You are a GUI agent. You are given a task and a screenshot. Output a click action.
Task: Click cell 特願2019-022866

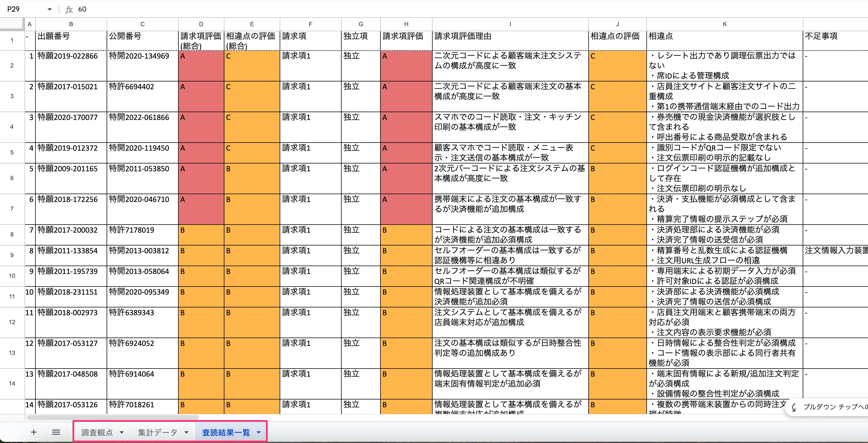(x=71, y=66)
